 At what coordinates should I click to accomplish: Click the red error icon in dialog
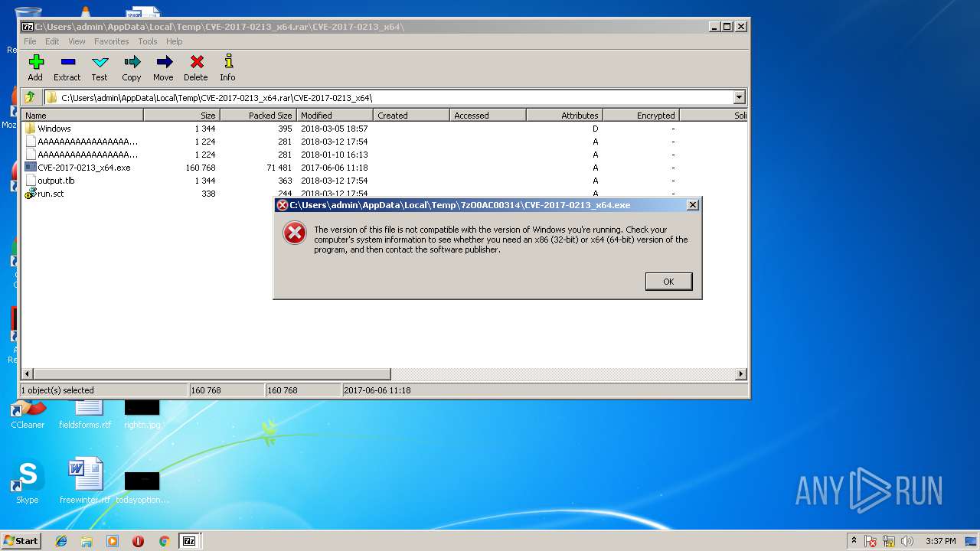295,233
